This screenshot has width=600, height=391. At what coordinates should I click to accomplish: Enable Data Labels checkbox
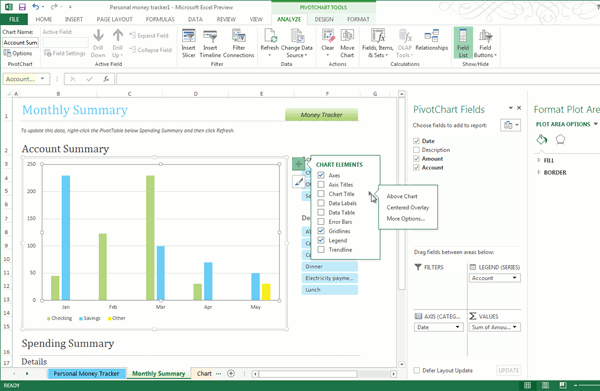[x=321, y=203]
